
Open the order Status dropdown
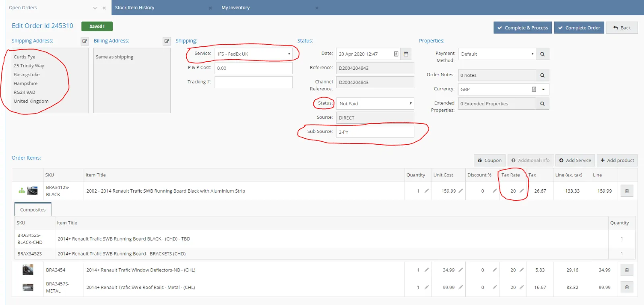[x=375, y=104]
